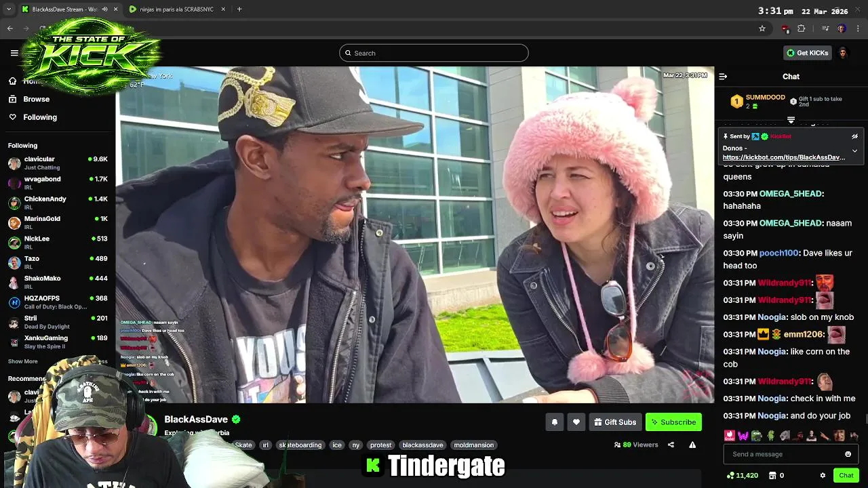Go back in browser history
Image resolution: width=868 pixels, height=488 pixels.
coord(9,28)
